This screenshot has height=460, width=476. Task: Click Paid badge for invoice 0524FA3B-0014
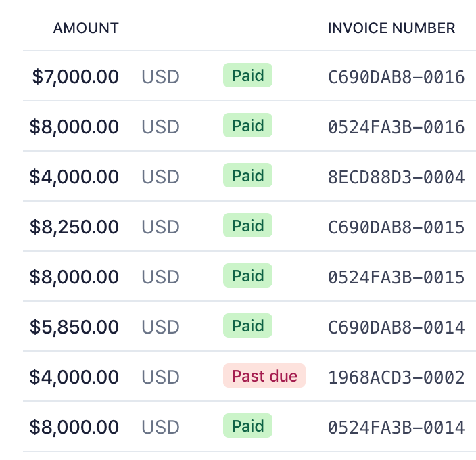tap(247, 425)
